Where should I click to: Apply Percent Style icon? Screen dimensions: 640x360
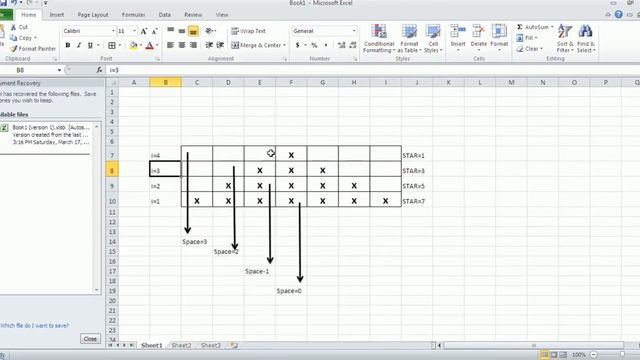314,45
